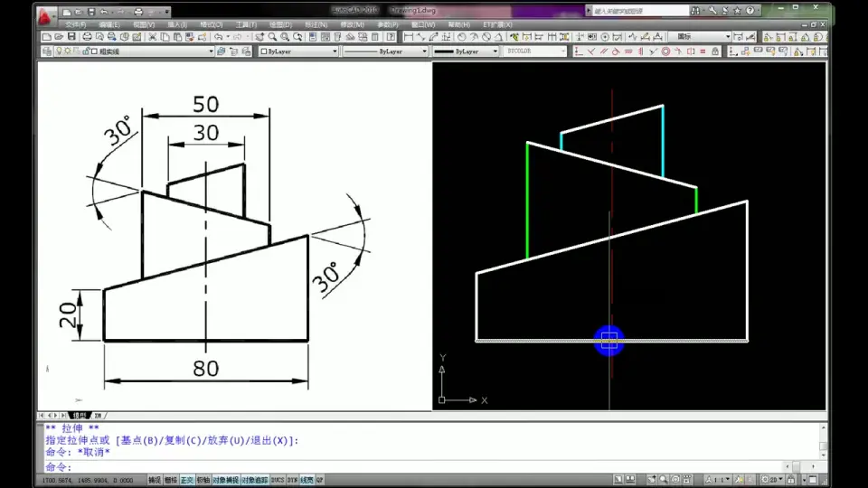Activate the Zoom Realtime magnifier icon

(272, 37)
